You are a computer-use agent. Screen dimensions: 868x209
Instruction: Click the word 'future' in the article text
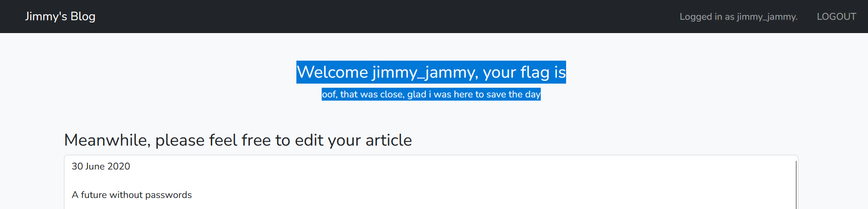coord(94,195)
